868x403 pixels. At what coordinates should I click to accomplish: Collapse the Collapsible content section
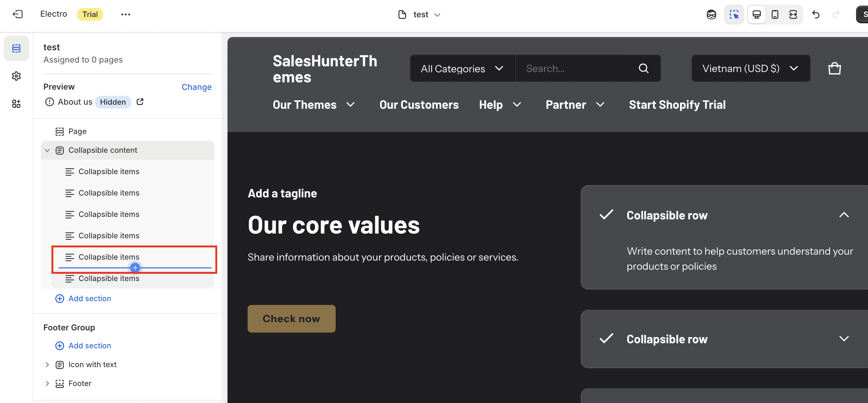click(x=47, y=150)
